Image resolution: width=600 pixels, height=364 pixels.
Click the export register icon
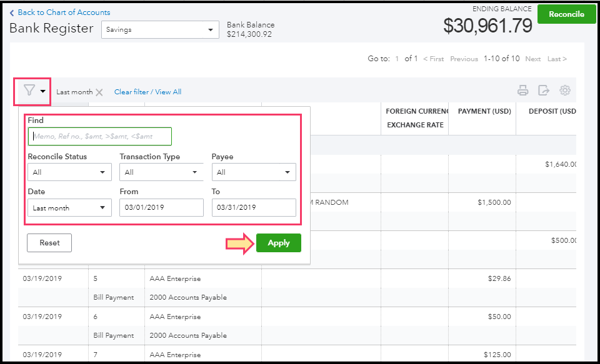pyautogui.click(x=544, y=91)
